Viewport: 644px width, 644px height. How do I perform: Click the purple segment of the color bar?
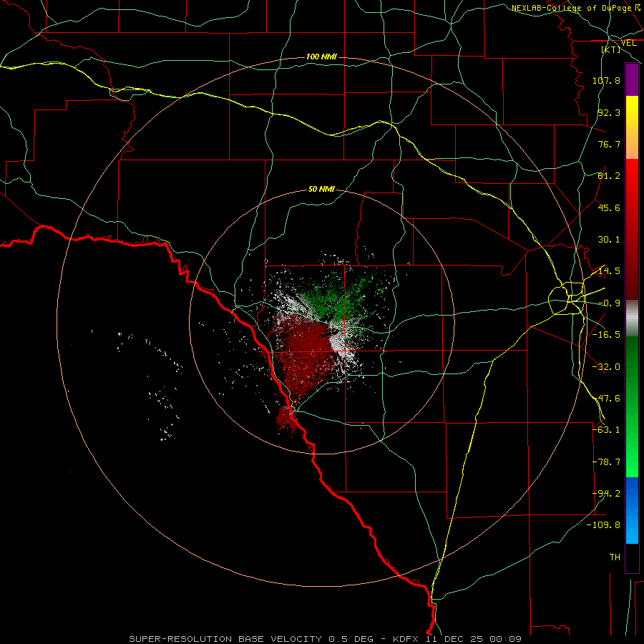632,79
